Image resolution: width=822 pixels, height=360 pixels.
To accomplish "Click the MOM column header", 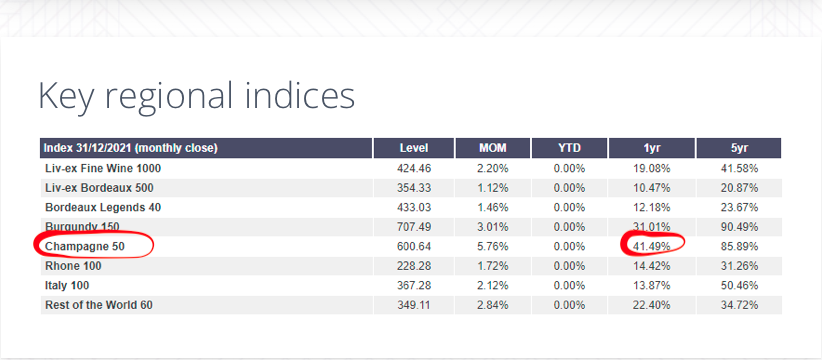I will click(493, 148).
